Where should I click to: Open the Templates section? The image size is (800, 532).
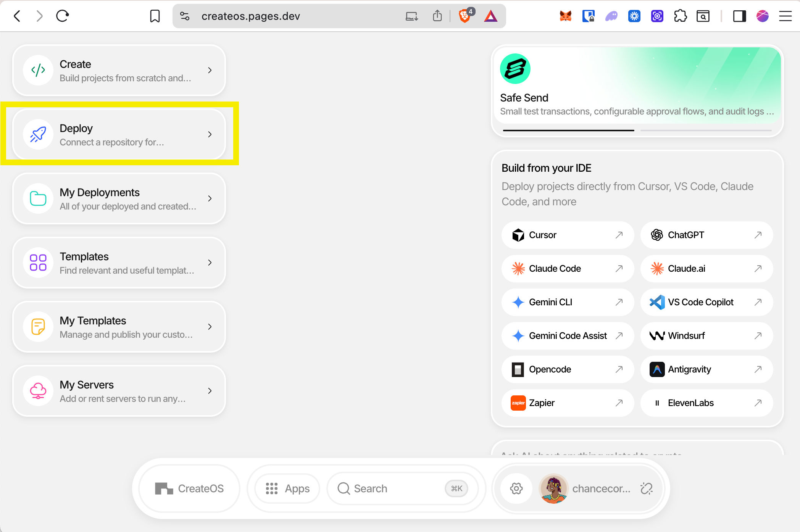[x=119, y=263]
